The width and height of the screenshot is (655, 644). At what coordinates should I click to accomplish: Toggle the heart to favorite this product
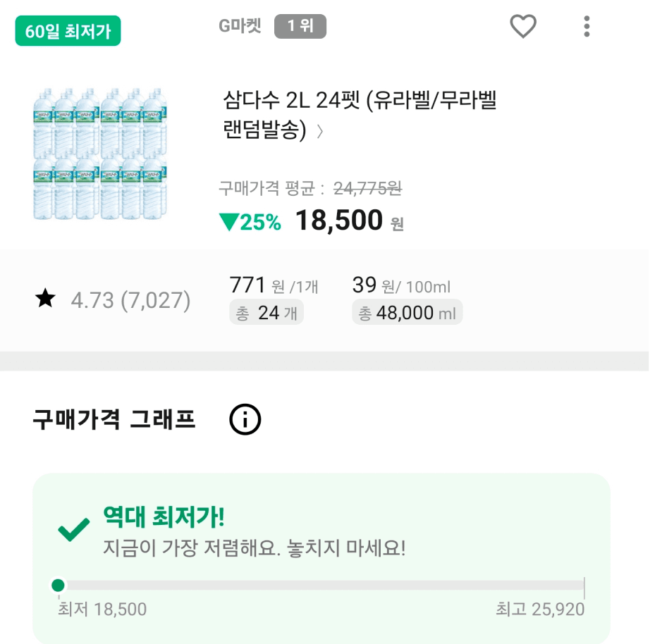tap(523, 26)
